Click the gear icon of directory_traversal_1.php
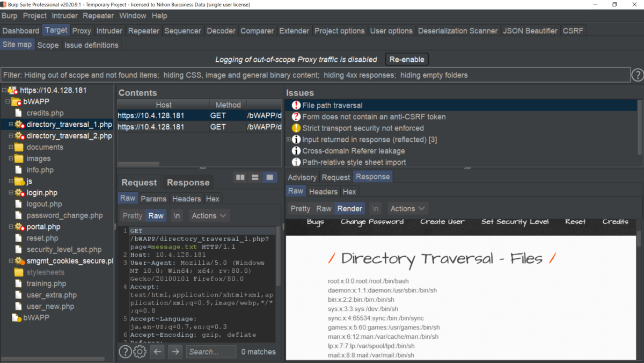 point(19,125)
